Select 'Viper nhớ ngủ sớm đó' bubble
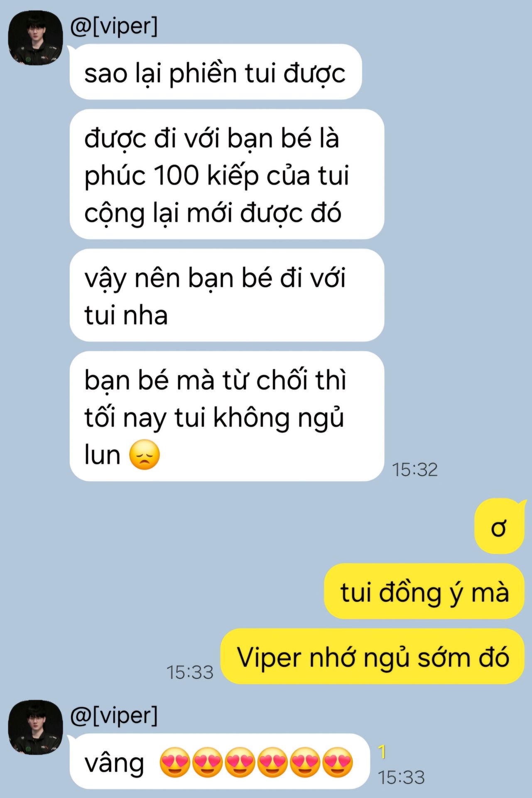 372,656
